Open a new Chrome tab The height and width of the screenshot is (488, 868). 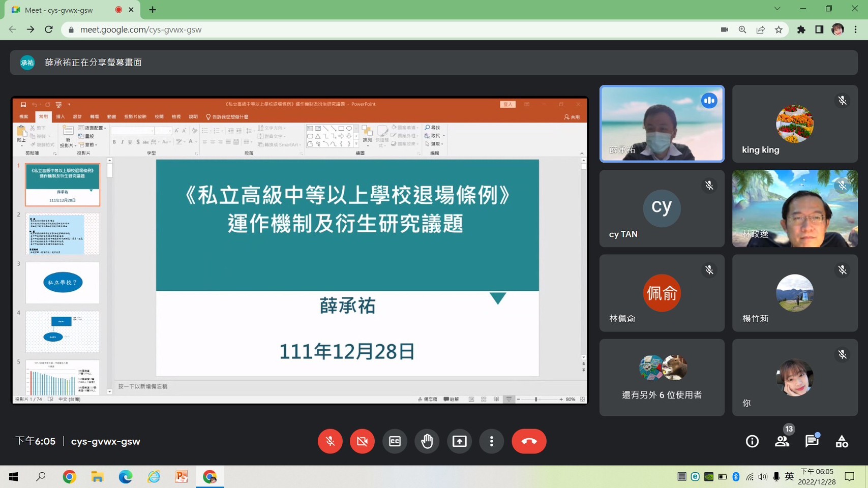pyautogui.click(x=153, y=10)
